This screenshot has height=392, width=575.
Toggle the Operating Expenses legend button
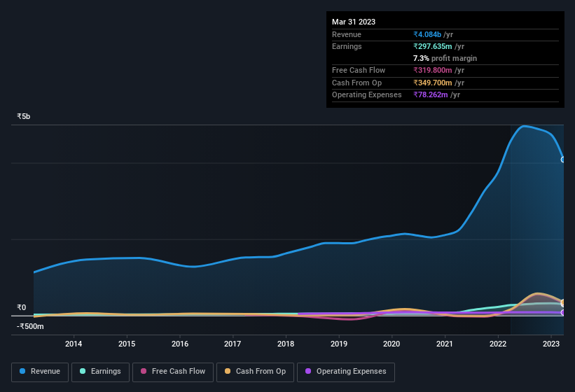click(x=346, y=372)
